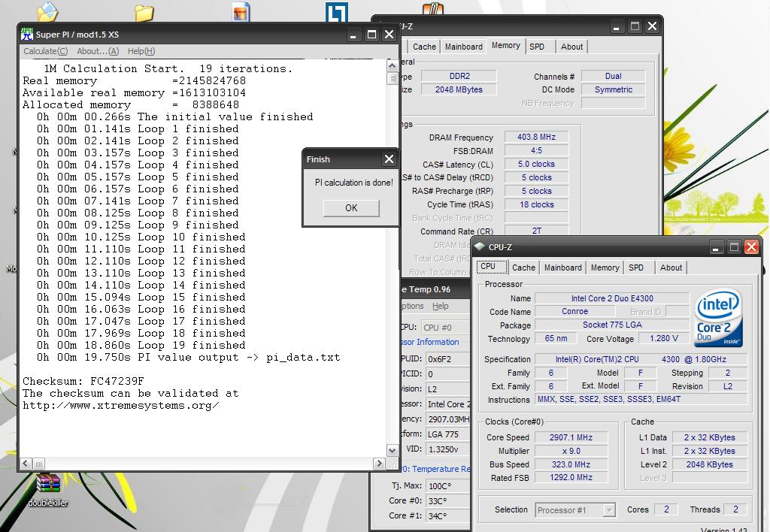Click the Rated FSB value 1292.0 MHz

571,477
